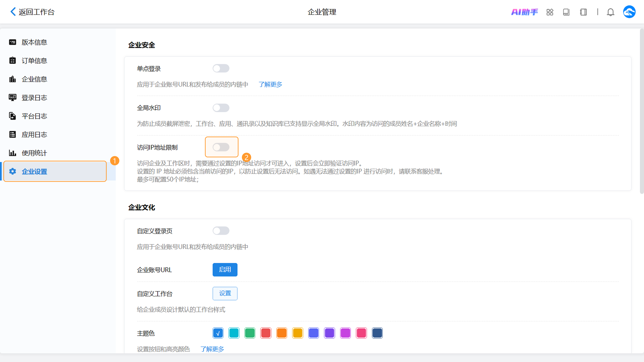Choose the pink theme color swatch
Viewport: 644px width, 362px height.
click(x=361, y=333)
